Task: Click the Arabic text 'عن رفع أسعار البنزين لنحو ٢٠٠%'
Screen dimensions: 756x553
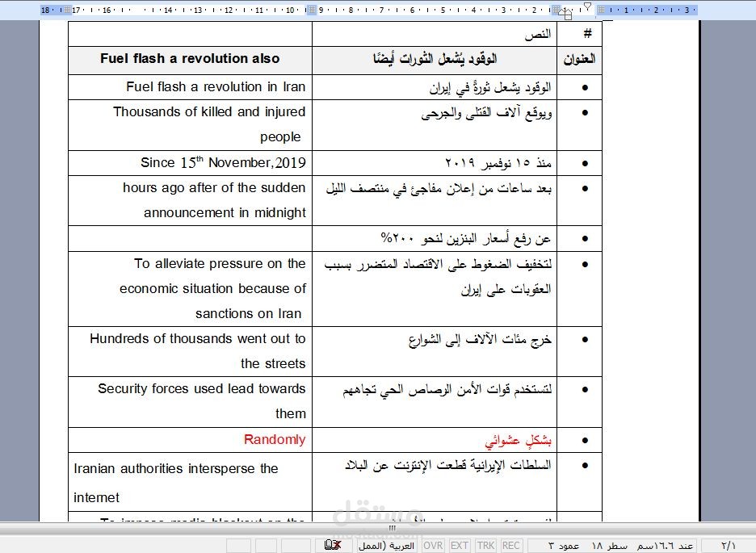Action: [x=466, y=238]
